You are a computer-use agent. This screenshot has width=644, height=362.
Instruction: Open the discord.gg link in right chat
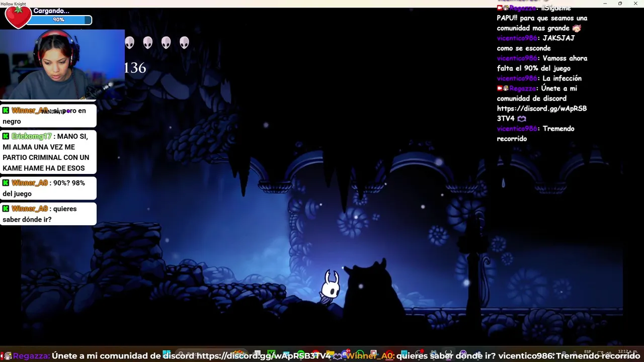click(x=542, y=113)
